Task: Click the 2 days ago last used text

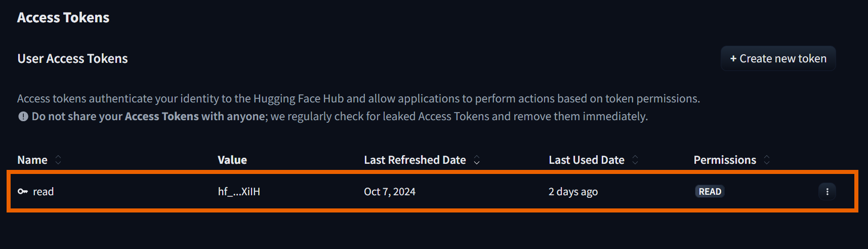Action: pos(573,192)
